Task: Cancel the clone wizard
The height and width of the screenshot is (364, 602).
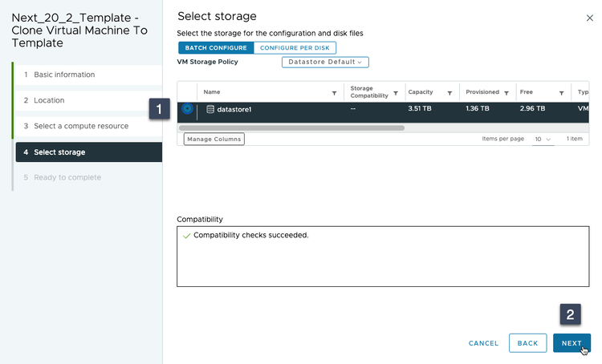Action: (483, 343)
